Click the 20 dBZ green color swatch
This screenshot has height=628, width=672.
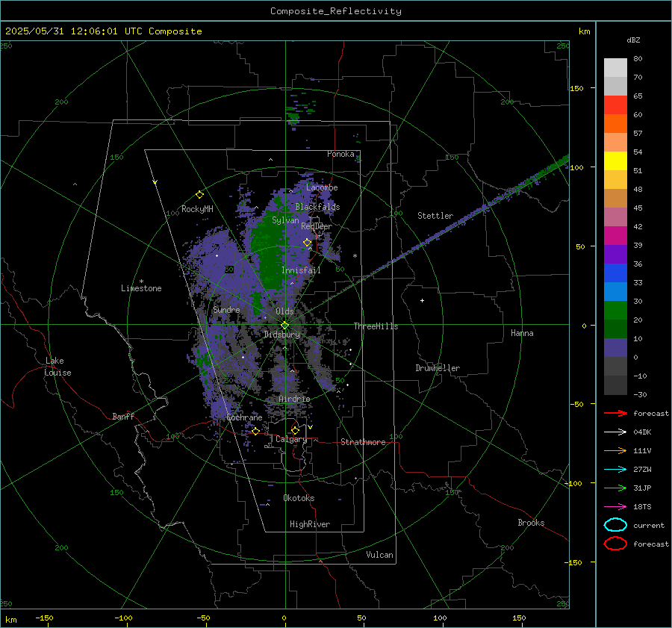(x=615, y=329)
